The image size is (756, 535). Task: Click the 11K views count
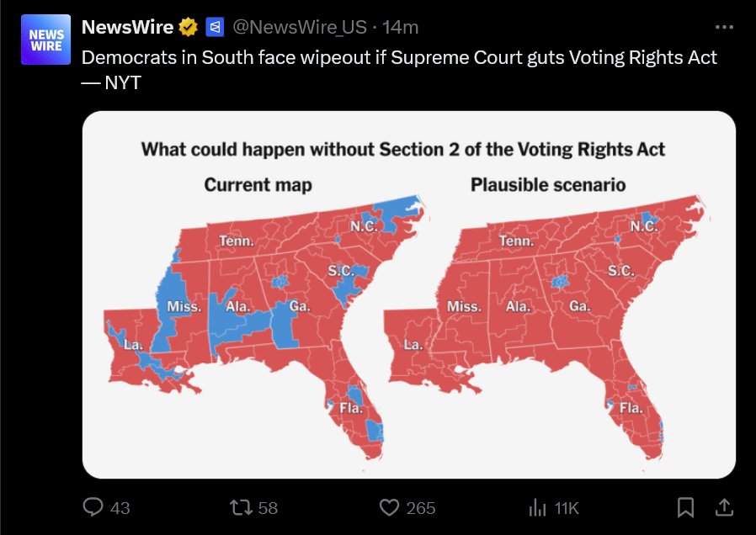tap(567, 508)
